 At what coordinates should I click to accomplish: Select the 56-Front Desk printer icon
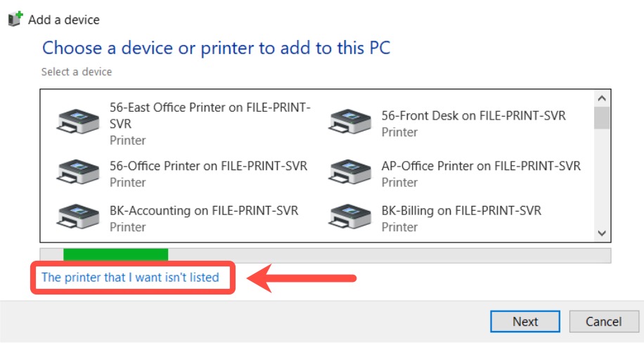(349, 121)
